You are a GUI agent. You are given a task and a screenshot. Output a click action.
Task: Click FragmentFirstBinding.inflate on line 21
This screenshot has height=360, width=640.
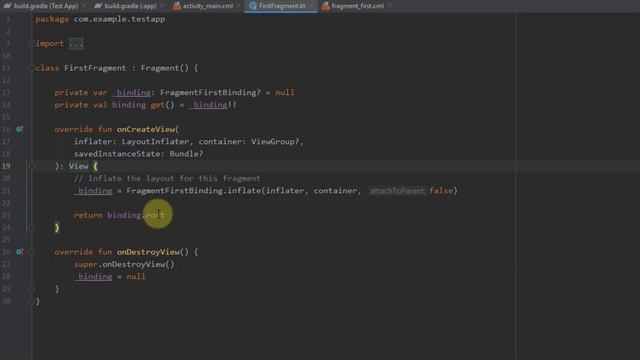(x=194, y=191)
